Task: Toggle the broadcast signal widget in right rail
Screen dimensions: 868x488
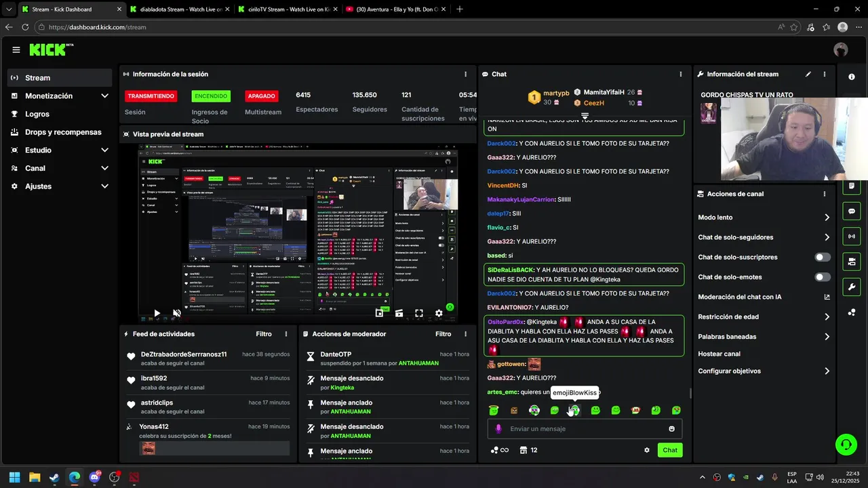Action: (x=852, y=236)
